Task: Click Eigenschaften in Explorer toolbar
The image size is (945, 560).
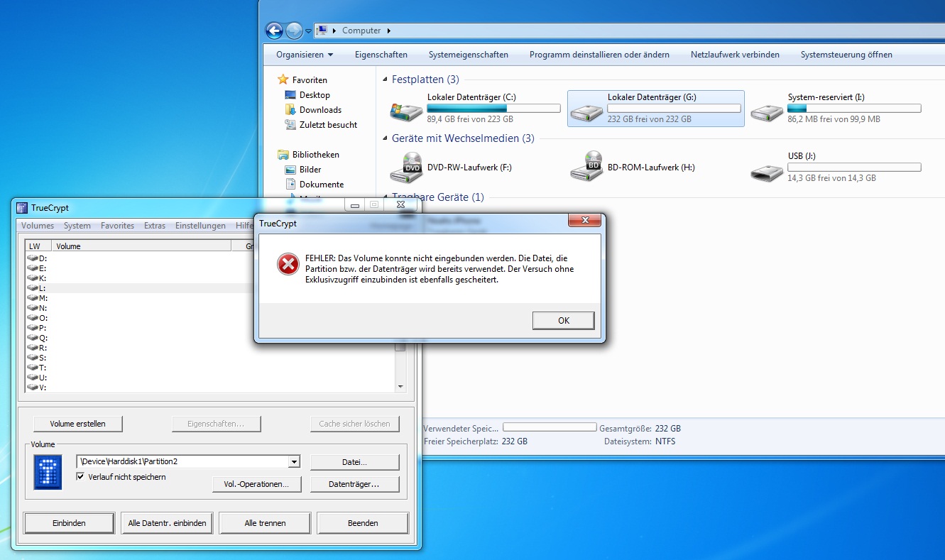Action: 381,55
